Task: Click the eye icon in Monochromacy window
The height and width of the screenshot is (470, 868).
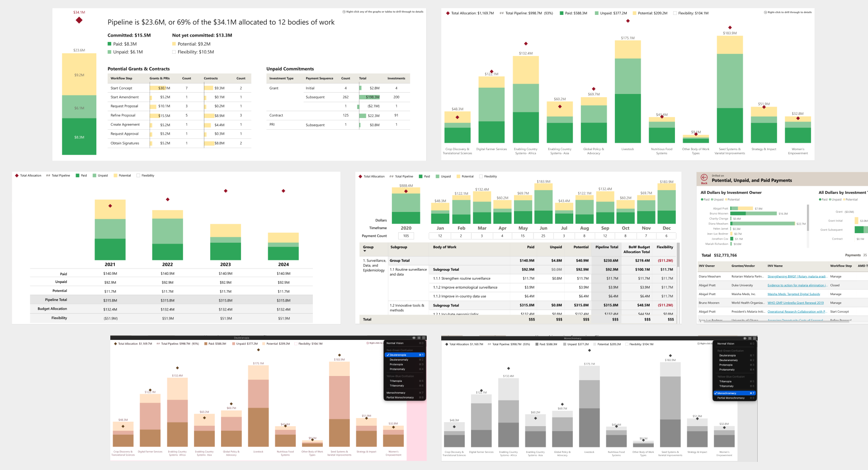Action: click(x=745, y=338)
